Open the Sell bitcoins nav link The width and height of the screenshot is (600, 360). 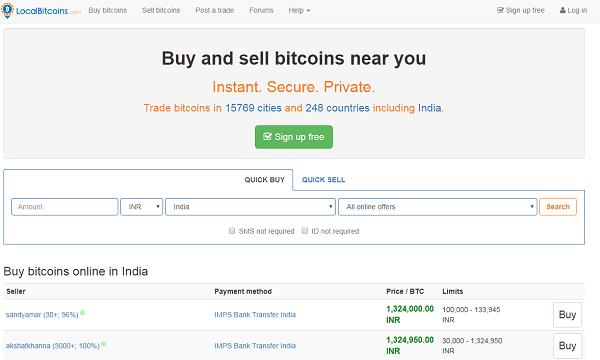(x=161, y=10)
